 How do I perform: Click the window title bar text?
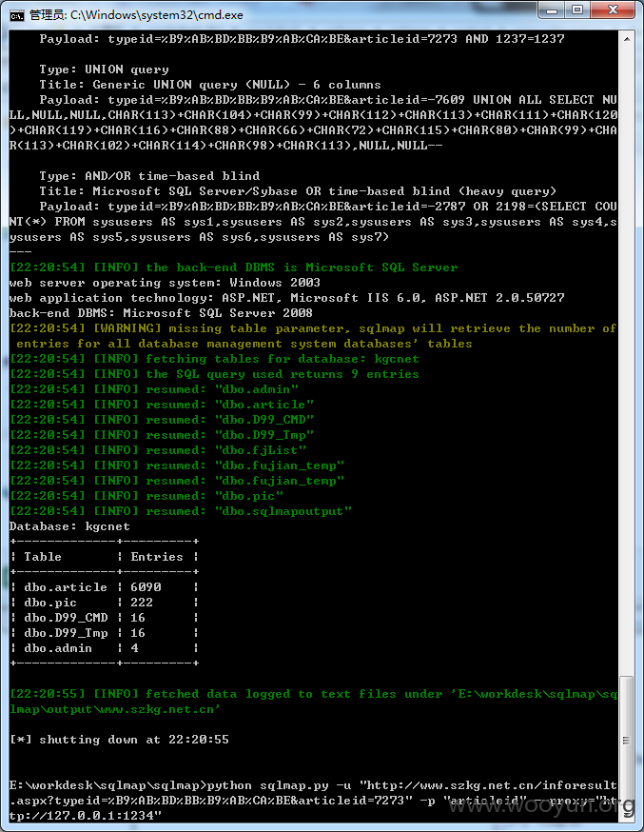[x=136, y=15]
